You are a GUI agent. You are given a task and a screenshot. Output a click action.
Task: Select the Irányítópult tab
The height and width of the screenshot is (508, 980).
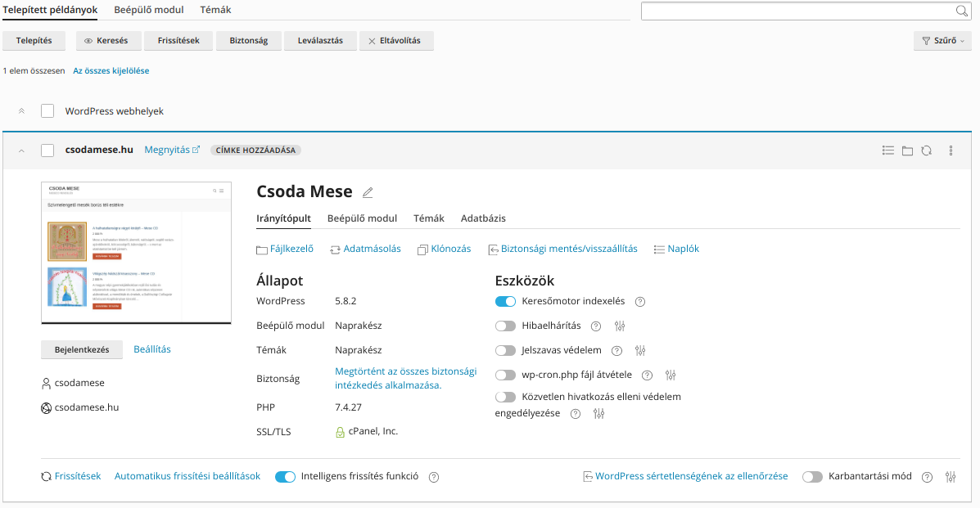[x=284, y=218]
